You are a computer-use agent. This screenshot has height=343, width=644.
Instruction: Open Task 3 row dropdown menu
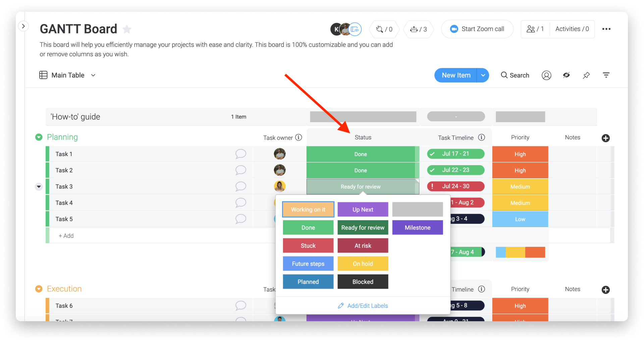[39, 187]
